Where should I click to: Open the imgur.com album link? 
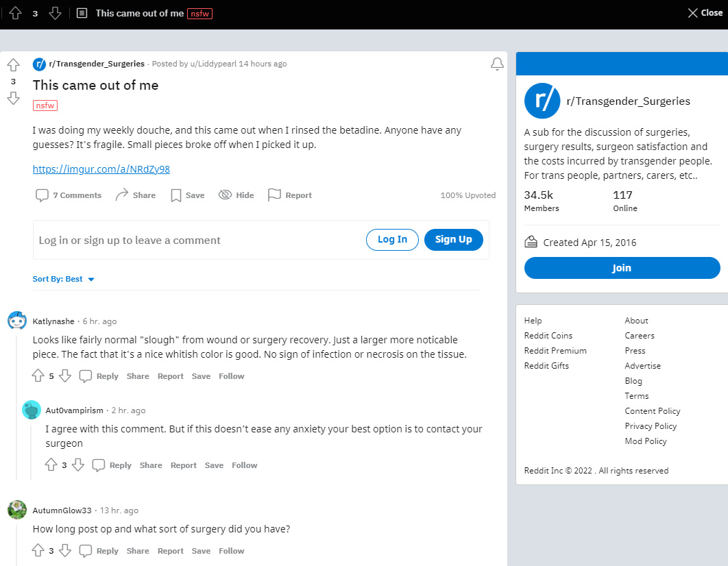pyautogui.click(x=101, y=169)
